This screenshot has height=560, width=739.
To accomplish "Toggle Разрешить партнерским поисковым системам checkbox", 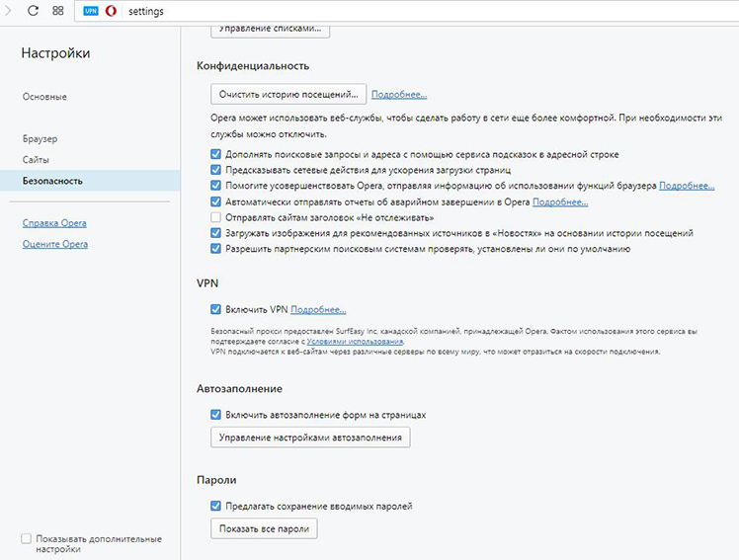I will (x=215, y=249).
